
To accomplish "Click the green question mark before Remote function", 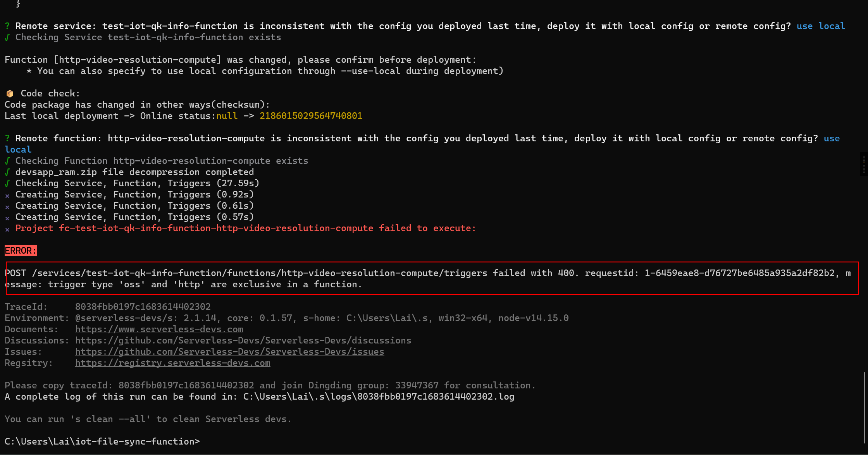I will click(7, 138).
